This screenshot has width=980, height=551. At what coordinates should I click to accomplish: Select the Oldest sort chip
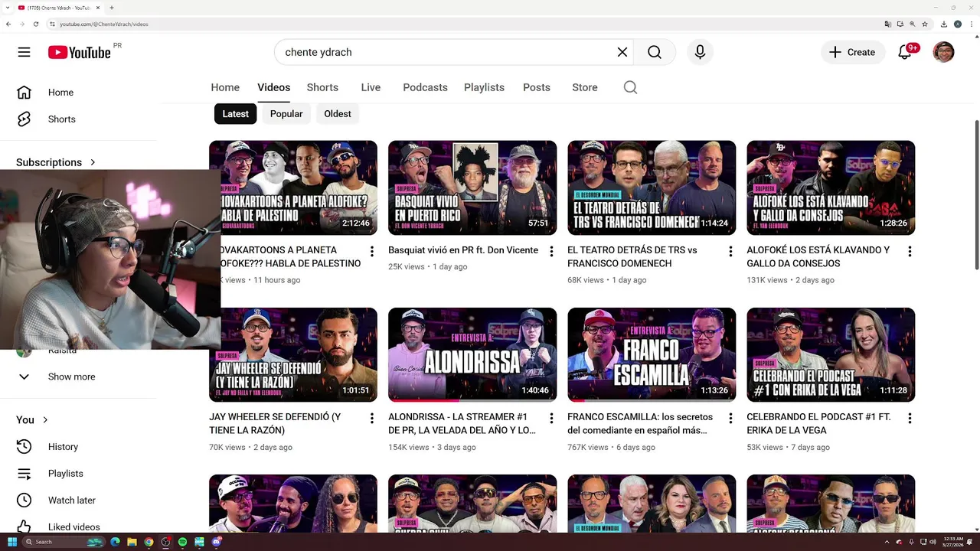(x=338, y=114)
